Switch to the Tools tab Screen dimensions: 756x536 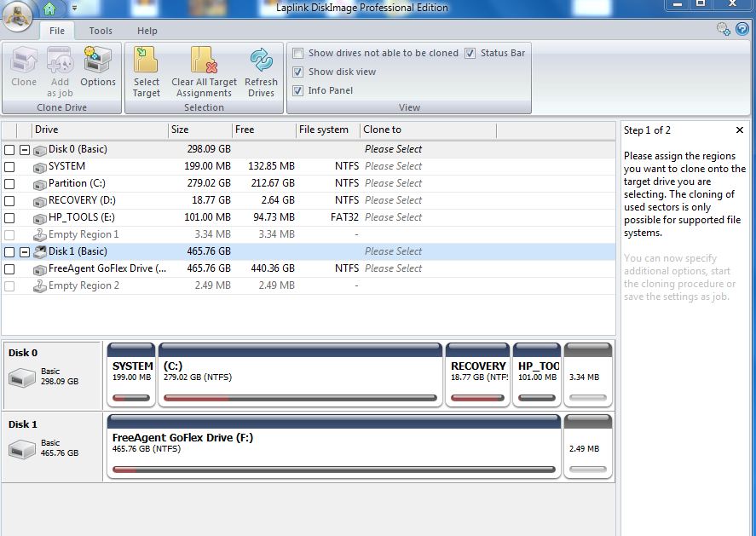pos(101,31)
